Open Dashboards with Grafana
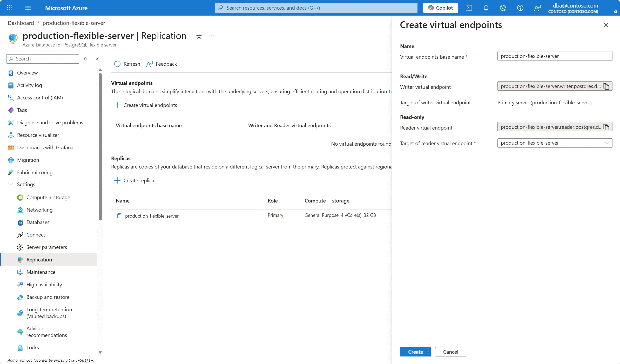Image resolution: width=620 pixels, height=364 pixels. pyautogui.click(x=45, y=147)
